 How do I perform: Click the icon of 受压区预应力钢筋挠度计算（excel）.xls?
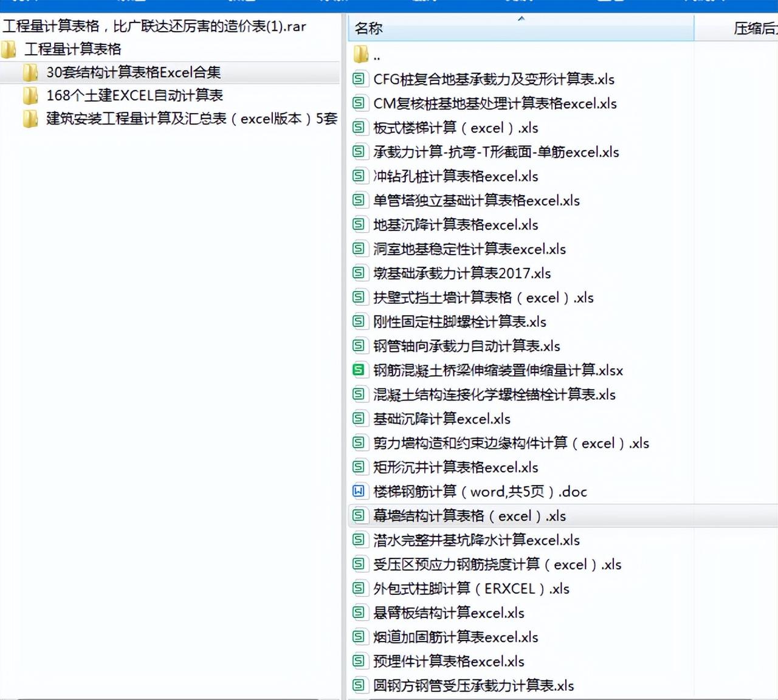pyautogui.click(x=359, y=564)
